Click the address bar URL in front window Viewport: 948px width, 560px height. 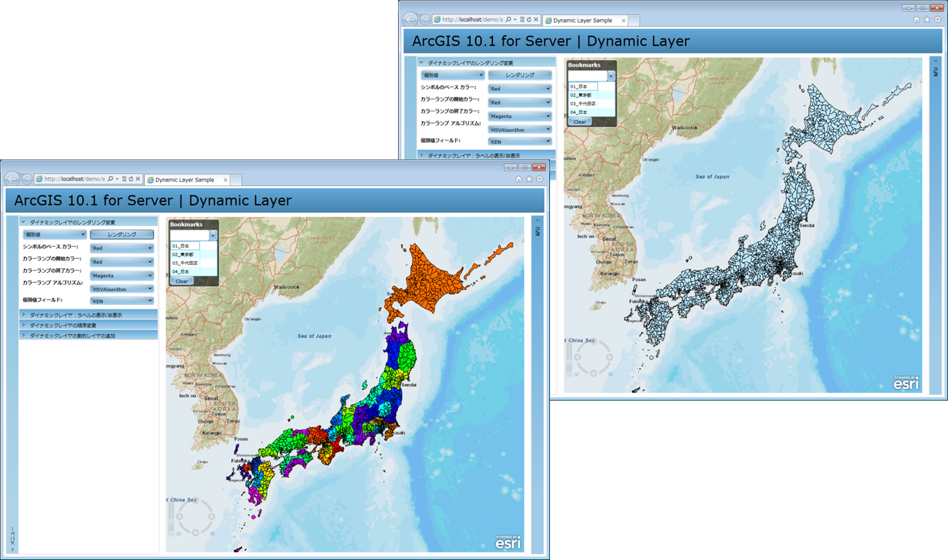[x=74, y=179]
